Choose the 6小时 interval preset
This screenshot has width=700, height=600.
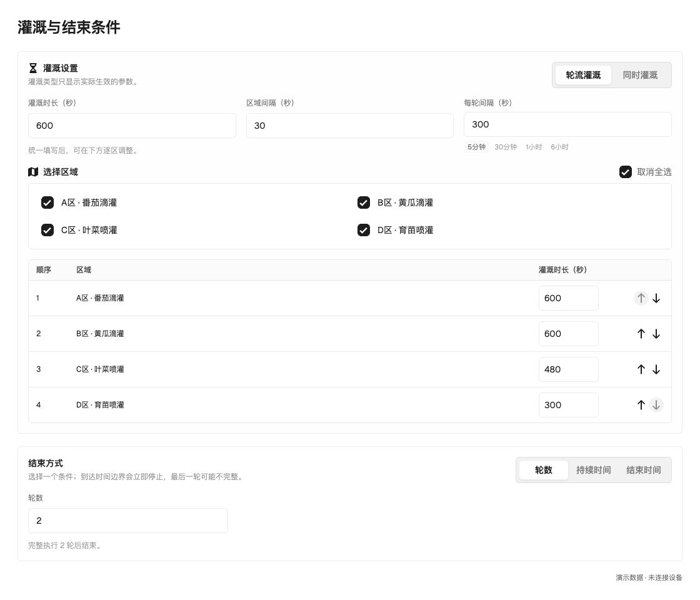tap(559, 147)
